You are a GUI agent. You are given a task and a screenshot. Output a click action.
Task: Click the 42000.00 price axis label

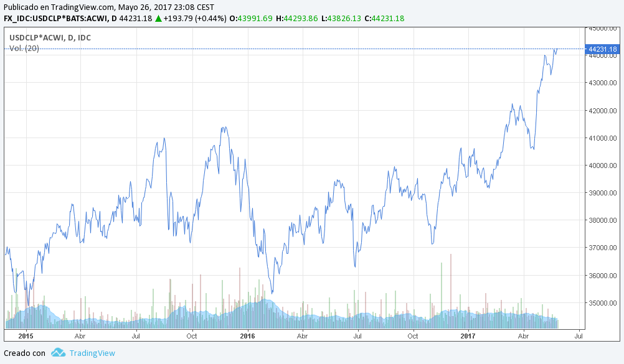[602, 111]
